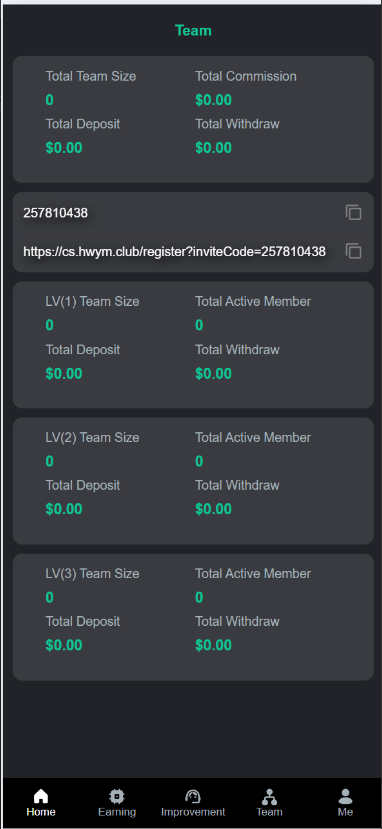Tap the Earning chip icon
The height and width of the screenshot is (829, 382).
(x=117, y=796)
